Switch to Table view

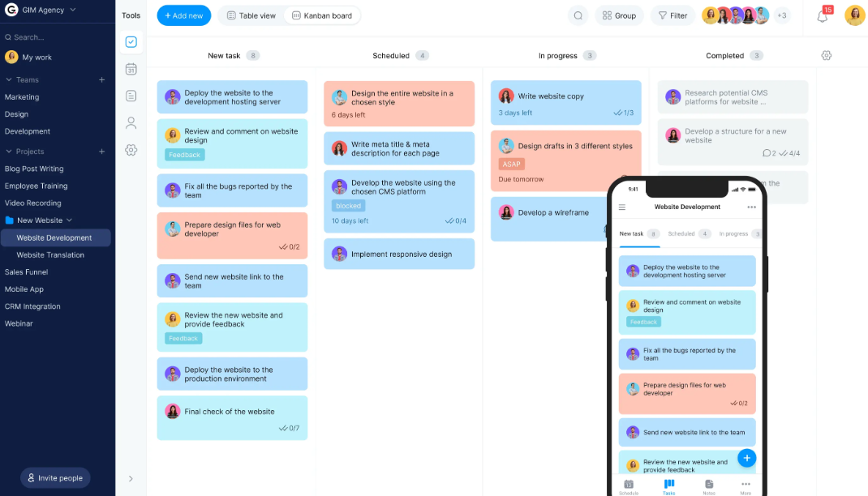[x=251, y=15]
